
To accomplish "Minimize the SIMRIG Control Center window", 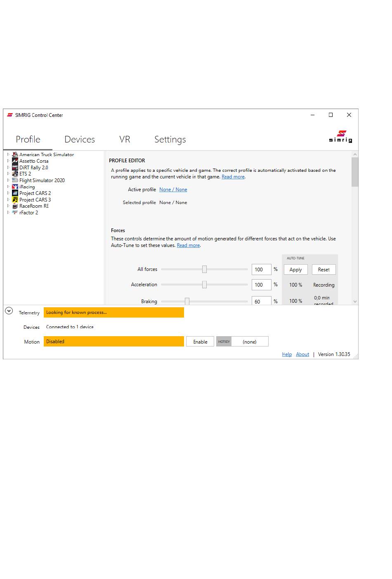I will pos(312,115).
